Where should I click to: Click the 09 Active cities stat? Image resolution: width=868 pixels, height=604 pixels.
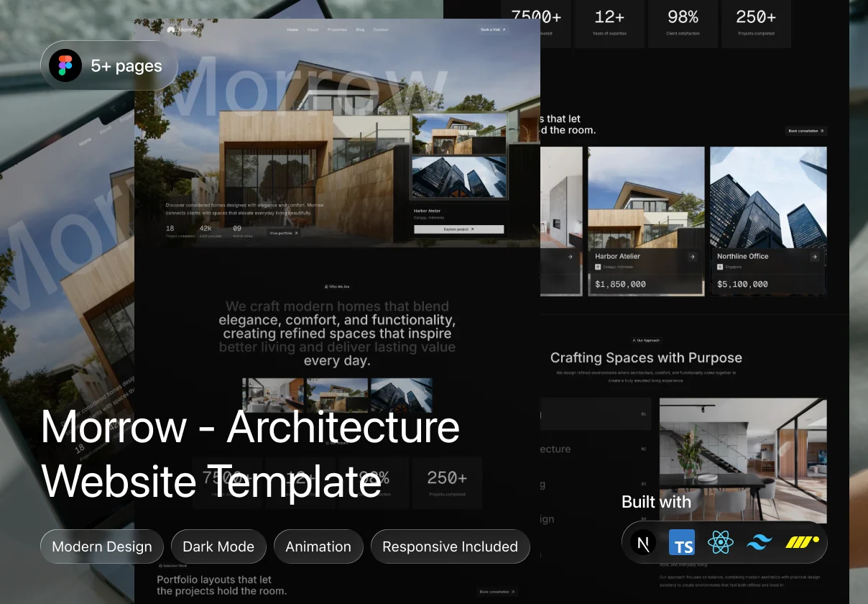pyautogui.click(x=242, y=231)
